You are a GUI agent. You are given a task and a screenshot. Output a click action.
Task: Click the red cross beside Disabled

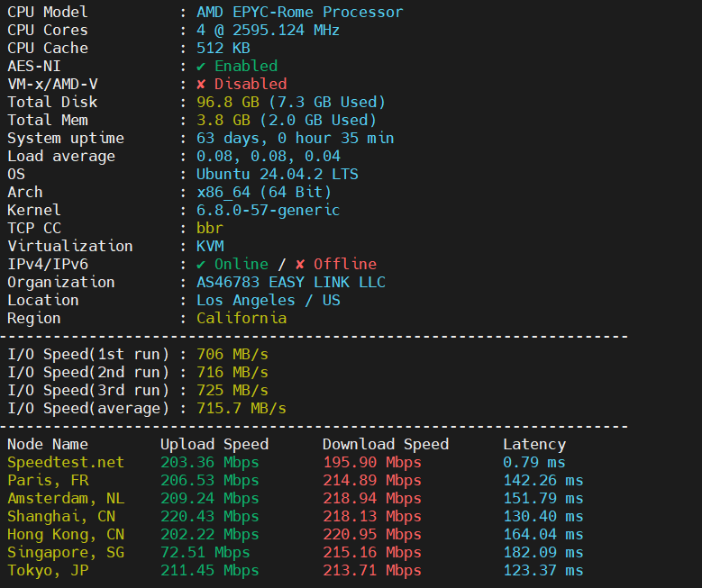201,84
